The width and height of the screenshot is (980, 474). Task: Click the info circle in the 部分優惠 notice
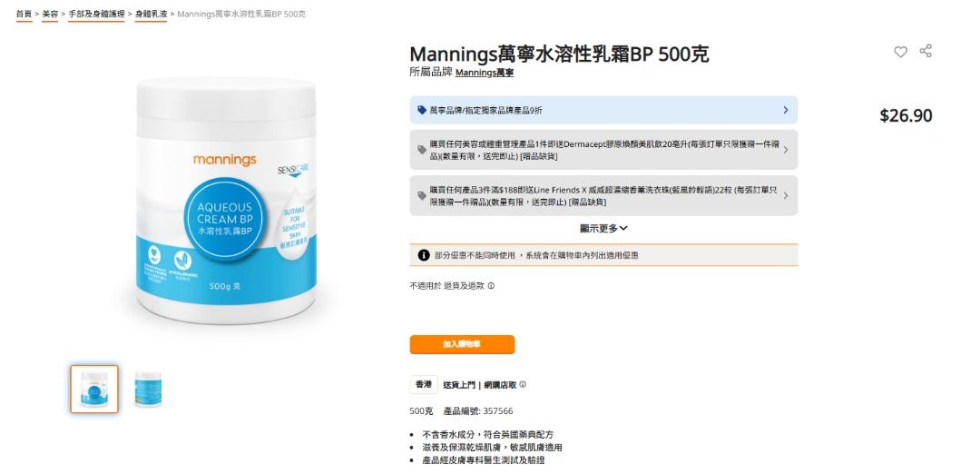(424, 255)
